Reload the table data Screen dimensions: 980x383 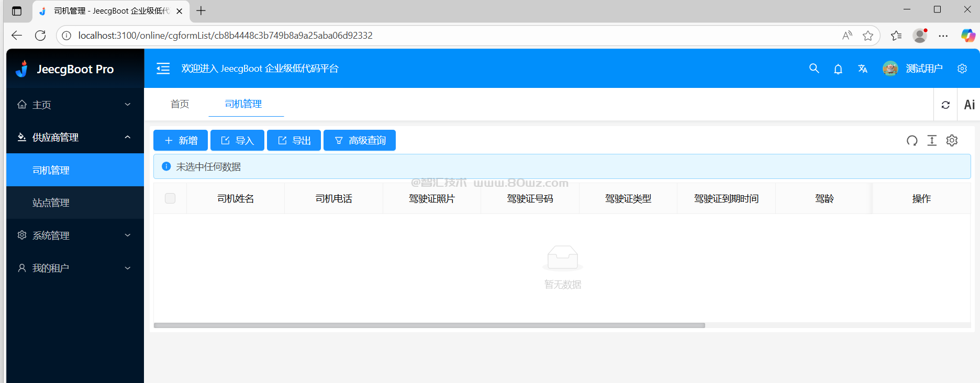[912, 140]
